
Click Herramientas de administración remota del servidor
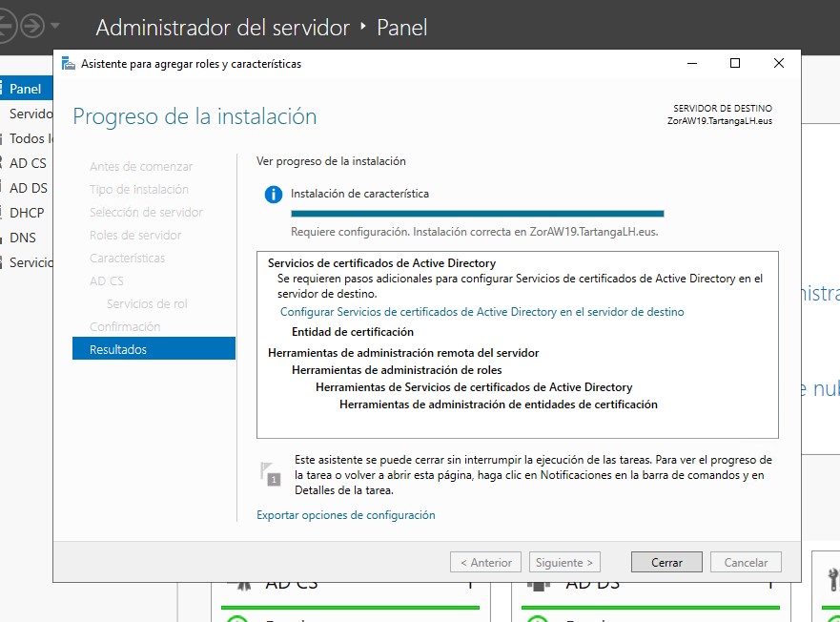coord(403,353)
